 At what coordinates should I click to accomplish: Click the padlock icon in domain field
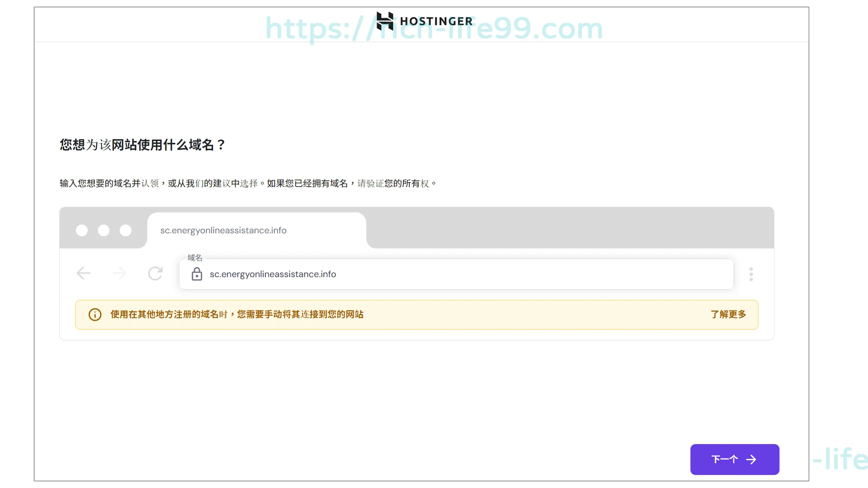click(197, 274)
